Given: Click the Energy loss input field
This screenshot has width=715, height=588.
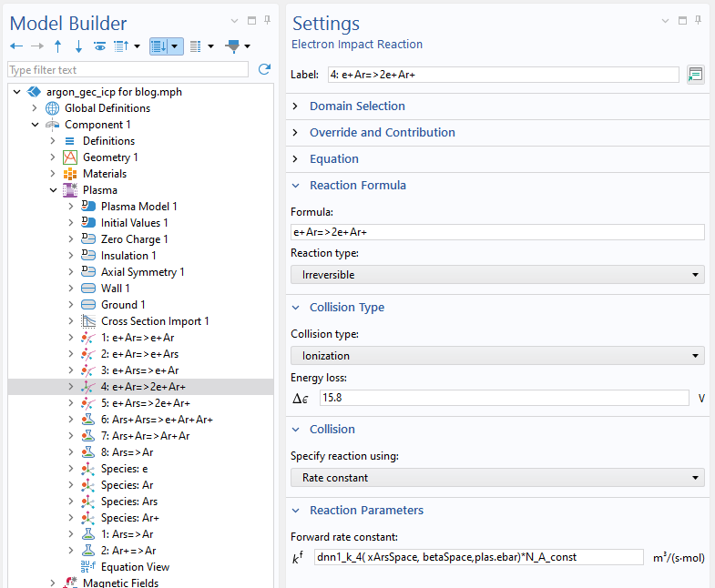Looking at the screenshot, I should point(504,398).
